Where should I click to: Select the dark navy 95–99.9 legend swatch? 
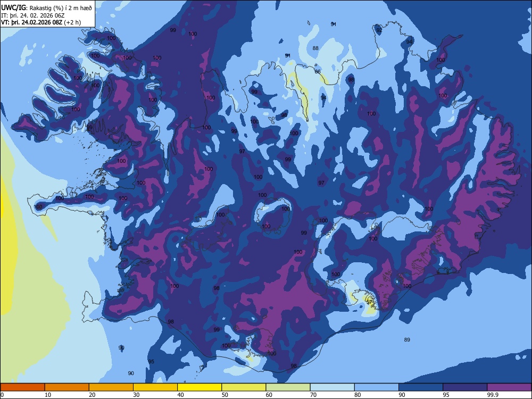465,387
